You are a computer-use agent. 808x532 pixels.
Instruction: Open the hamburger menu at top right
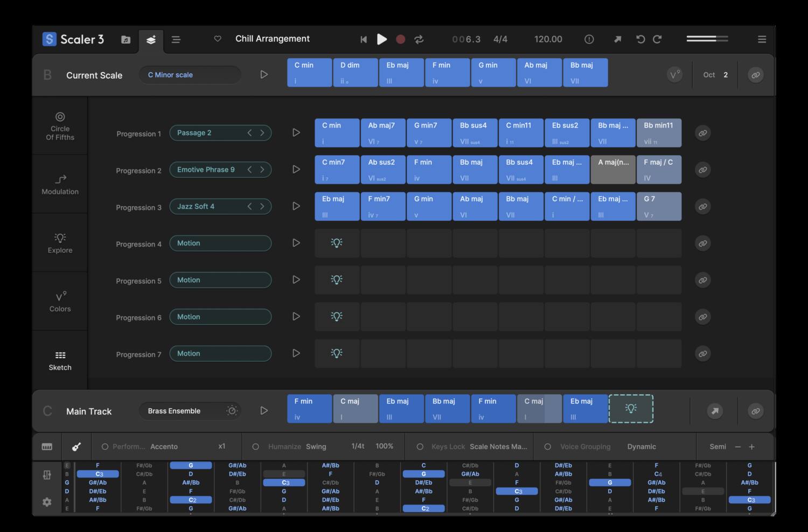coord(762,39)
